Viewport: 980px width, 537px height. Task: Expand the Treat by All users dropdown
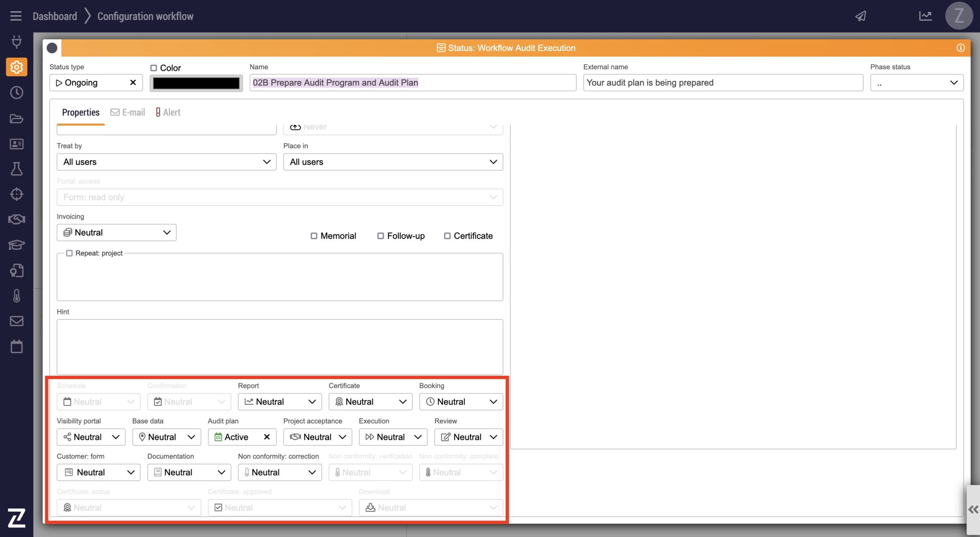coord(166,162)
